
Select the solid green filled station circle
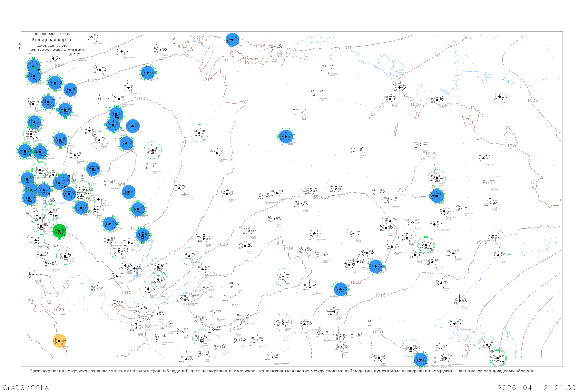(60, 231)
